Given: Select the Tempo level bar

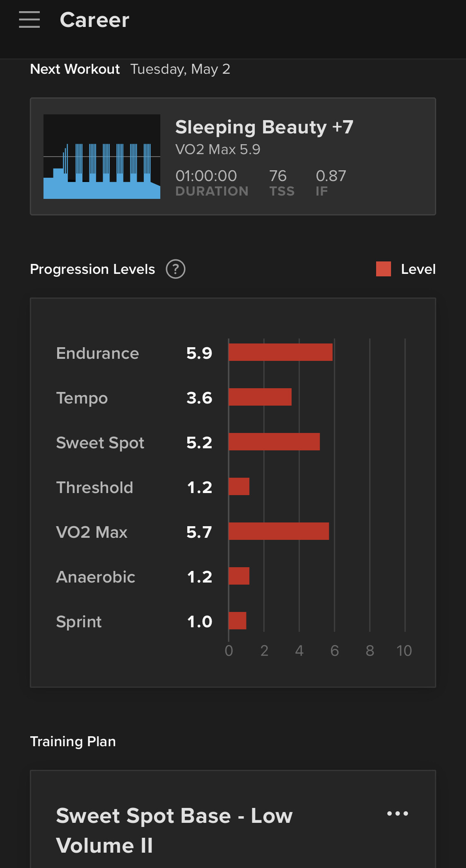Looking at the screenshot, I should coord(260,397).
